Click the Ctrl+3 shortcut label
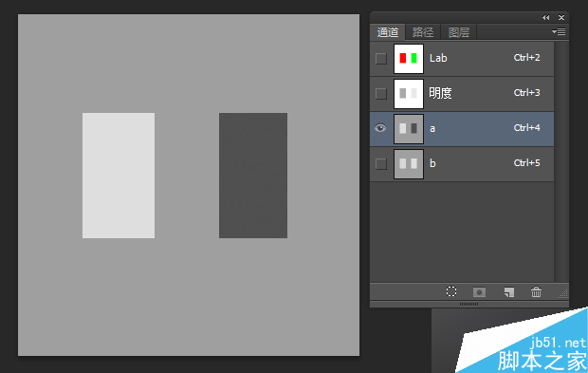The height and width of the screenshot is (373, 588). pos(527,92)
